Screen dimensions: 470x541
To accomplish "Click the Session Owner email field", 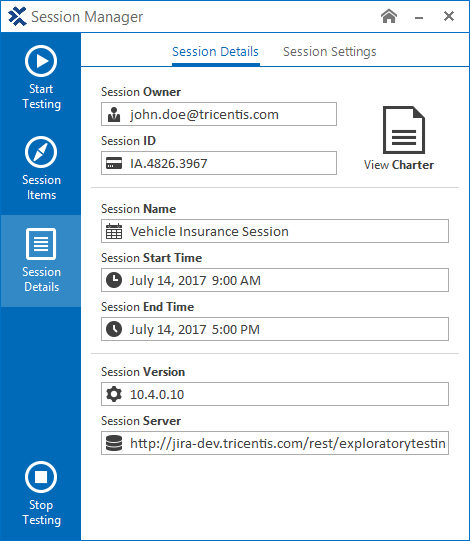I will point(219,114).
